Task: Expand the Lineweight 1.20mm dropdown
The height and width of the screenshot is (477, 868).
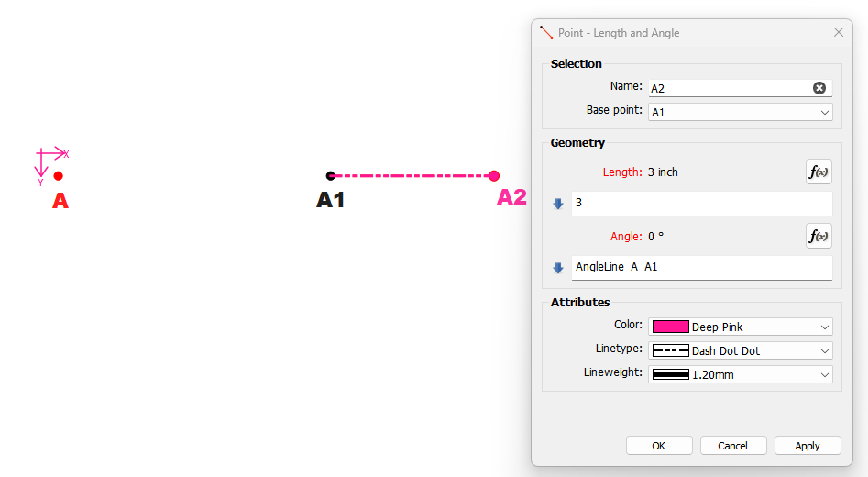Action: (x=740, y=374)
